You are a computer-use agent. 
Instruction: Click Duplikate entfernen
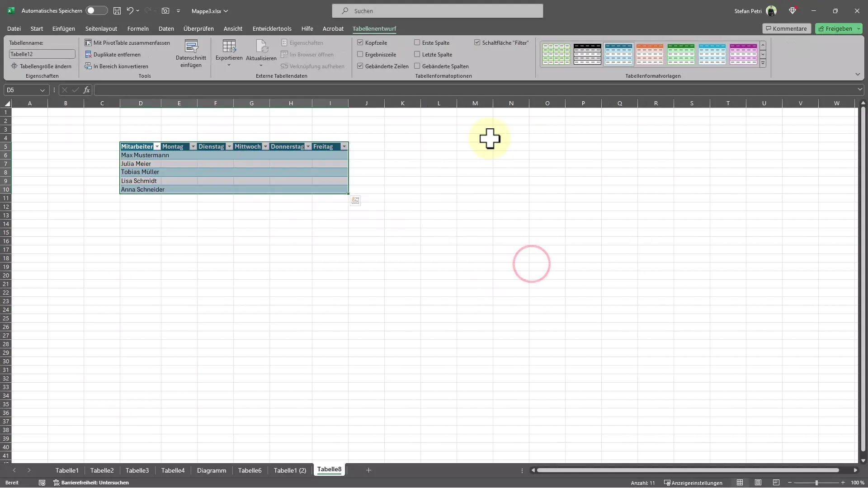(113, 55)
